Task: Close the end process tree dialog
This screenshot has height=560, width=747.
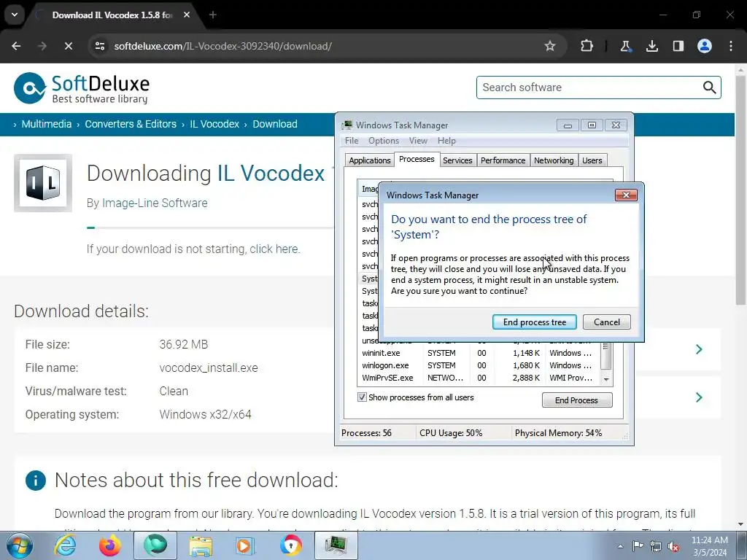Action: pyautogui.click(x=626, y=195)
